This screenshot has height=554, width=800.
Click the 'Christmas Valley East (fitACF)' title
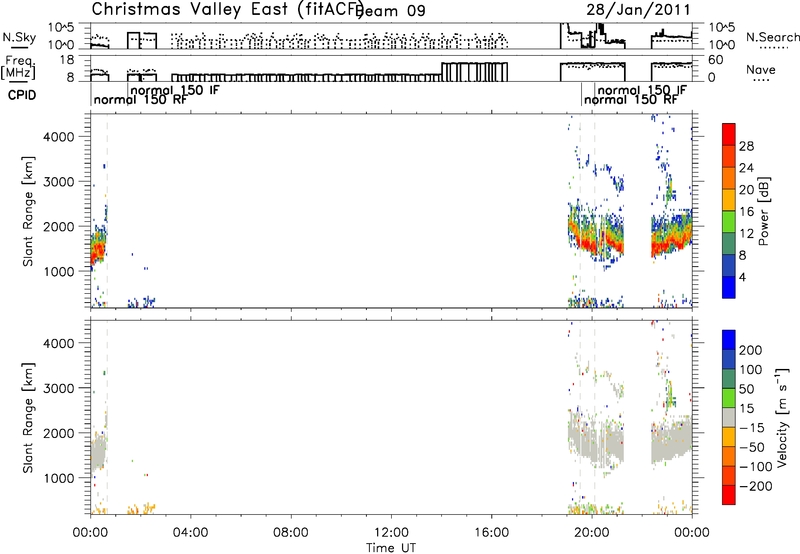click(228, 10)
